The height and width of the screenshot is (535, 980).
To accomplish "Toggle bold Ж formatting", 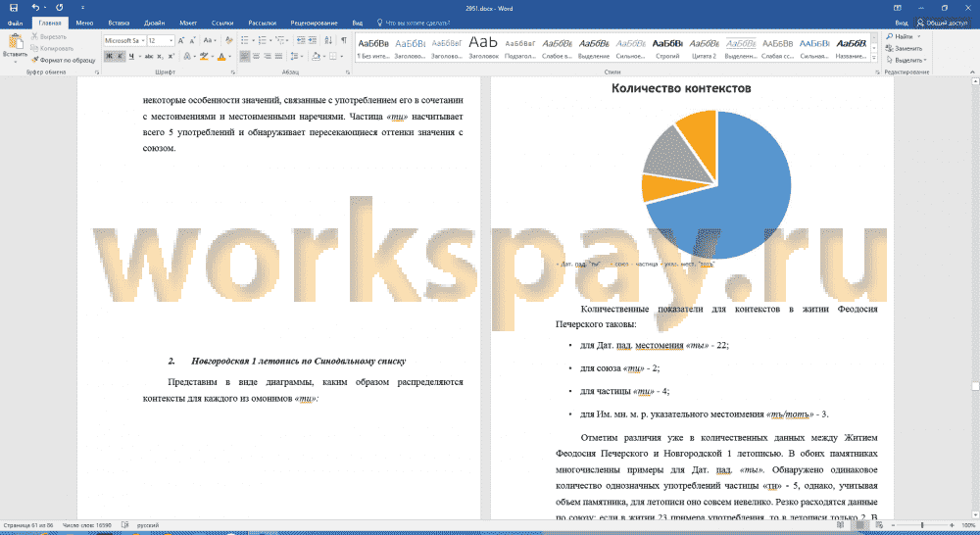I will 109,56.
